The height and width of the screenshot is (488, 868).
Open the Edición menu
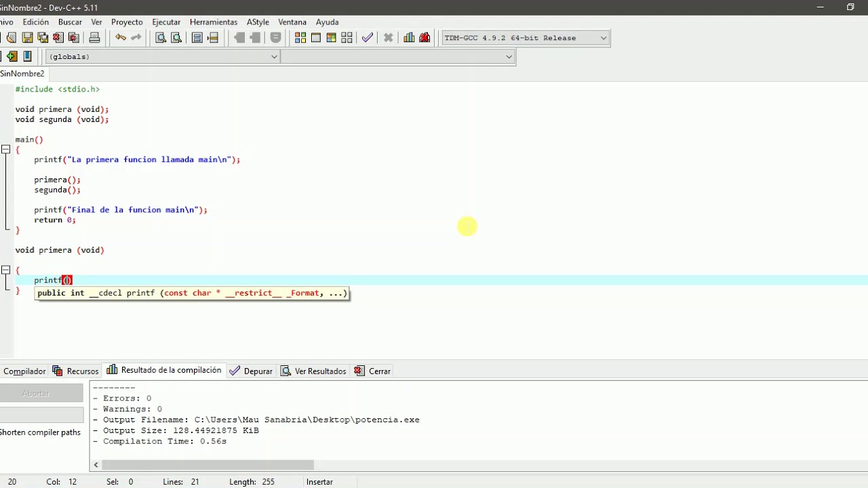35,22
